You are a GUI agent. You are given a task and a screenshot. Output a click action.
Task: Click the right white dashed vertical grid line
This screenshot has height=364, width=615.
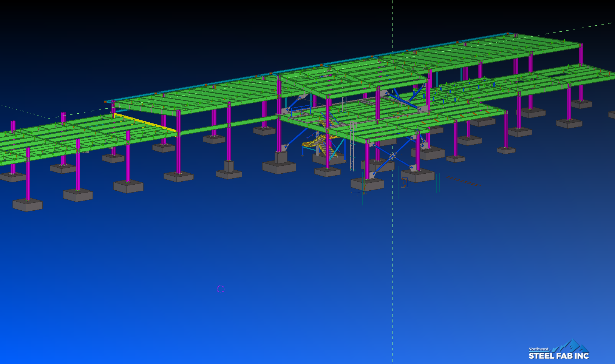[392, 264]
